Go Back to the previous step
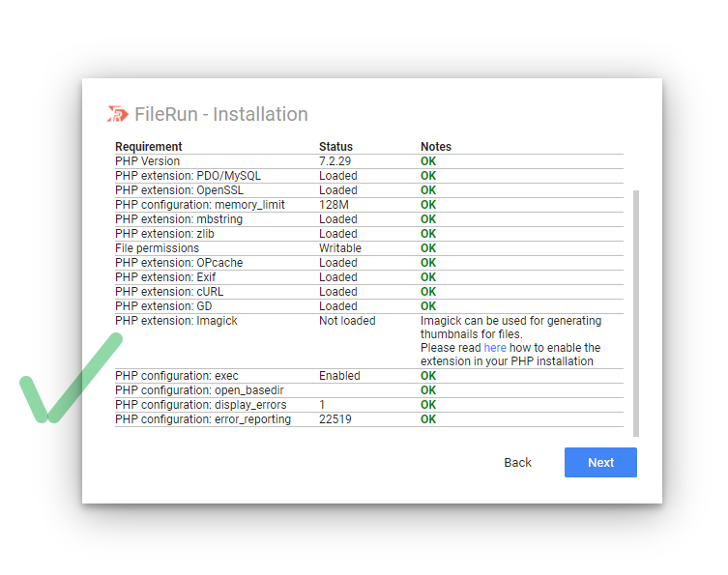The width and height of the screenshot is (728, 575). pos(517,462)
